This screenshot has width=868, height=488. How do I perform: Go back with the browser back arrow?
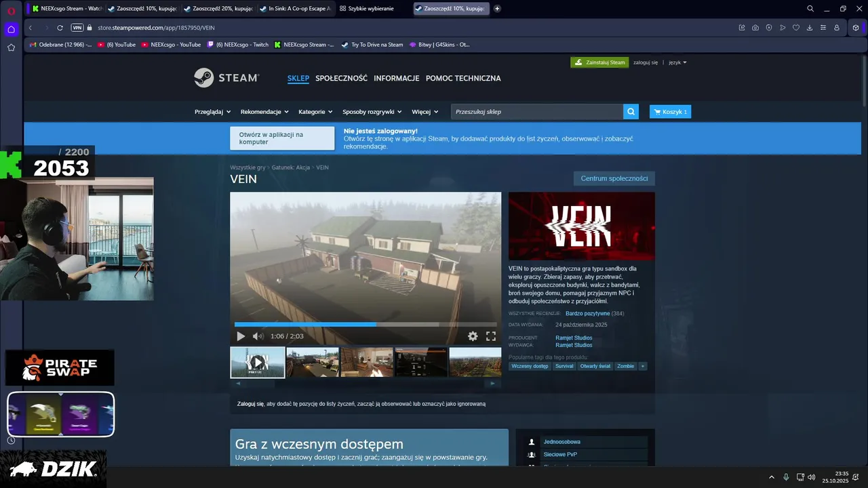(31, 28)
